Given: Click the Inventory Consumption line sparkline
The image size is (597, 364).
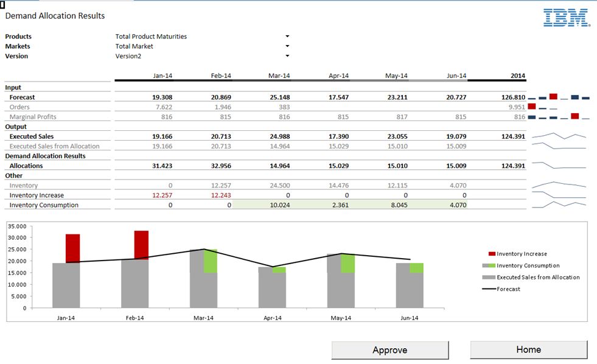Looking at the screenshot, I should (559, 205).
